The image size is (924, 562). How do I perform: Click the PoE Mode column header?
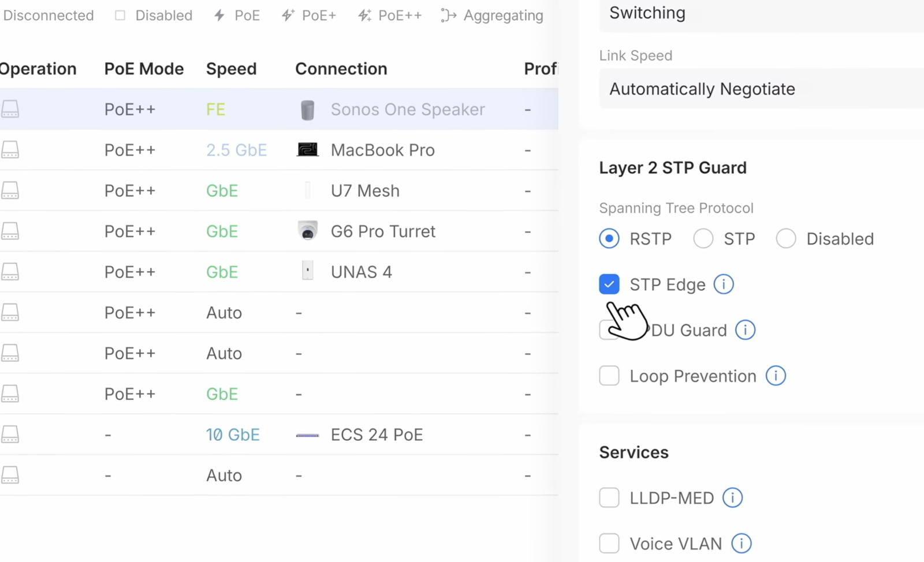point(144,69)
